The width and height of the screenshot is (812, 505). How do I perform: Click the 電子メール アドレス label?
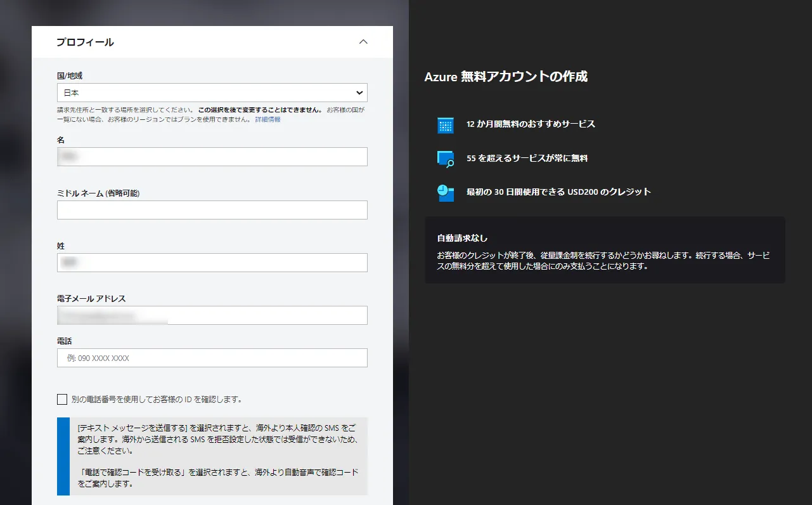[91, 298]
